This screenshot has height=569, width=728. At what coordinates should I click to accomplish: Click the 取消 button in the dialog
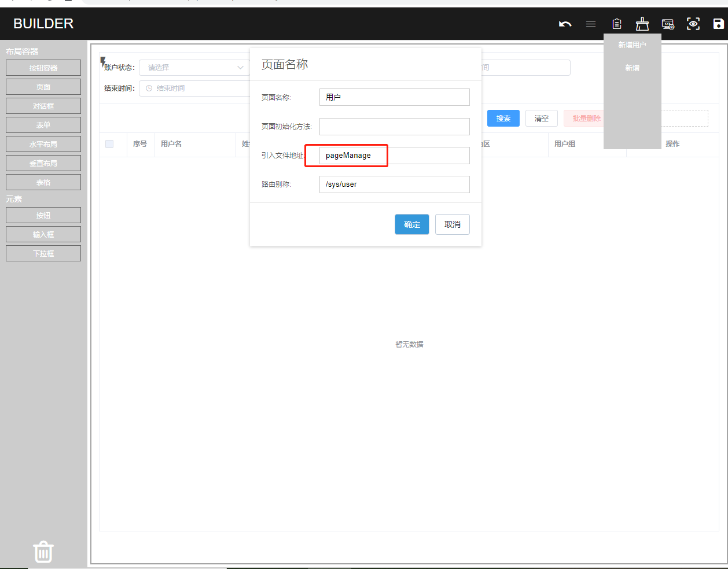pyautogui.click(x=453, y=224)
